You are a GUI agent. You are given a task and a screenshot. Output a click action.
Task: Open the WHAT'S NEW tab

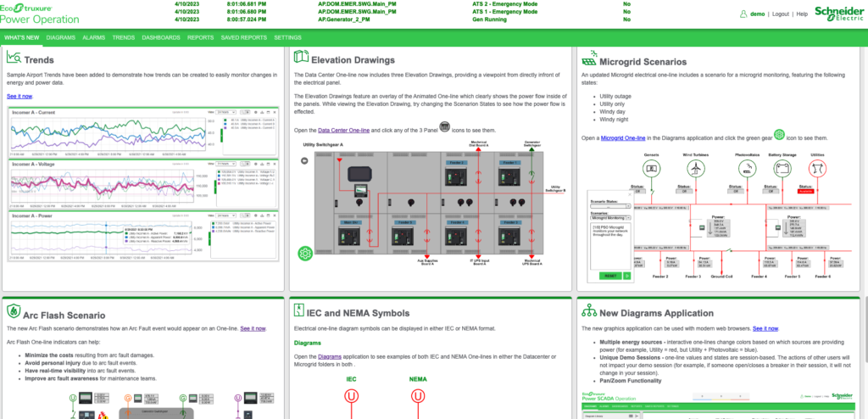coord(21,37)
